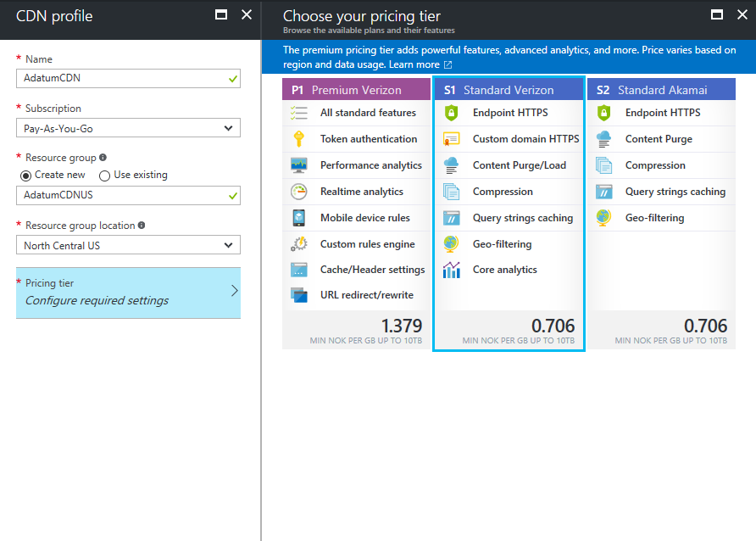
Task: Click the Content Purge/Load cloud icon
Action: [451, 165]
